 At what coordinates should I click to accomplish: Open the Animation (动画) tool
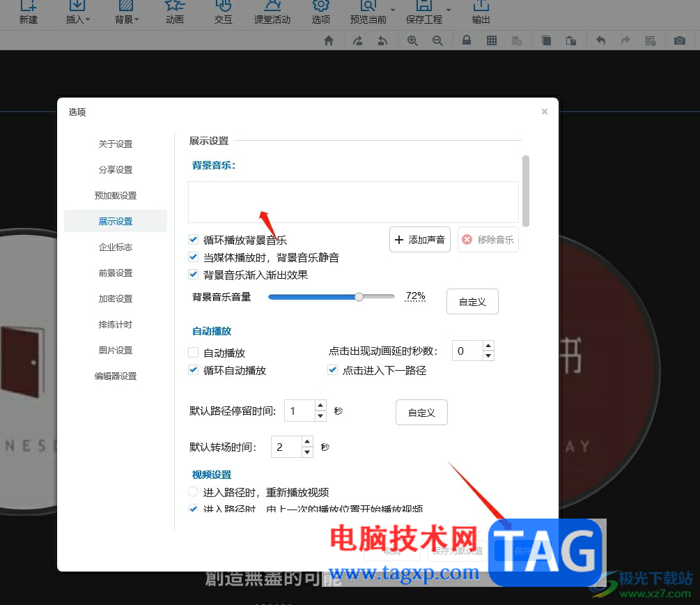[x=175, y=12]
